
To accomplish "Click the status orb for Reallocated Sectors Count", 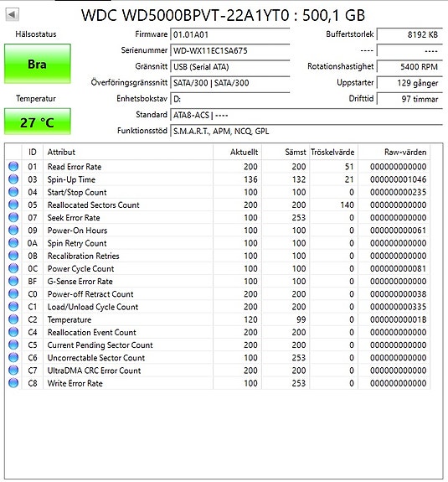I will pyautogui.click(x=13, y=205).
